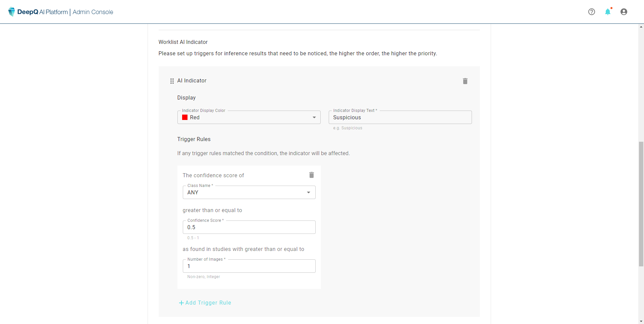
Task: Click the plus icon beside Add Trigger Rule
Action: point(181,303)
